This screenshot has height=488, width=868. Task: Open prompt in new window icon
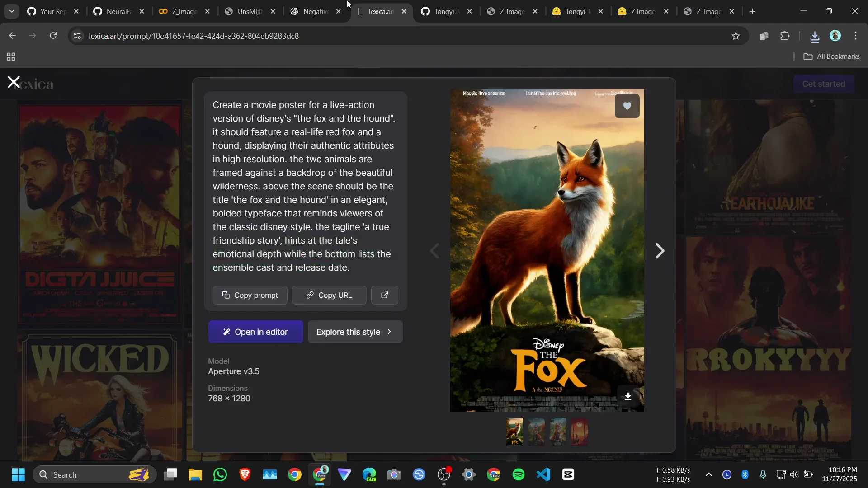tap(384, 295)
